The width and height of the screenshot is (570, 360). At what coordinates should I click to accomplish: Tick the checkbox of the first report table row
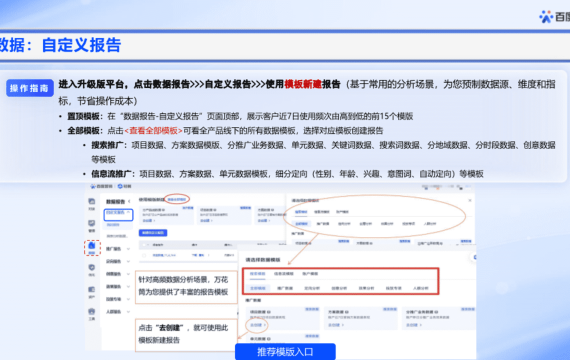[x=144, y=256]
